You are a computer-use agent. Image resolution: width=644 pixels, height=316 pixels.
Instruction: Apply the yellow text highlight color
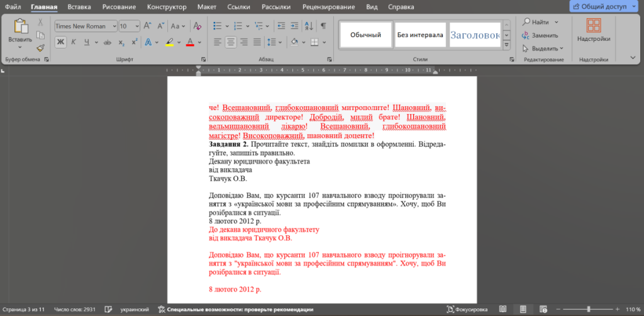[169, 42]
